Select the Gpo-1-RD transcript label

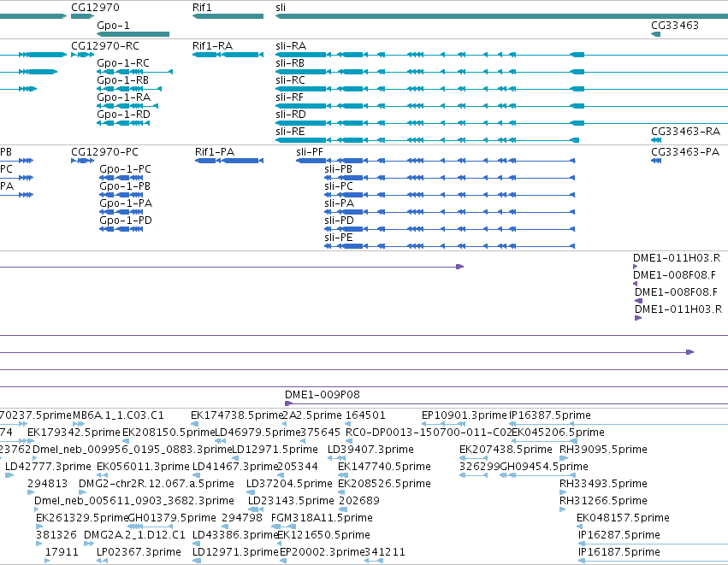click(123, 115)
